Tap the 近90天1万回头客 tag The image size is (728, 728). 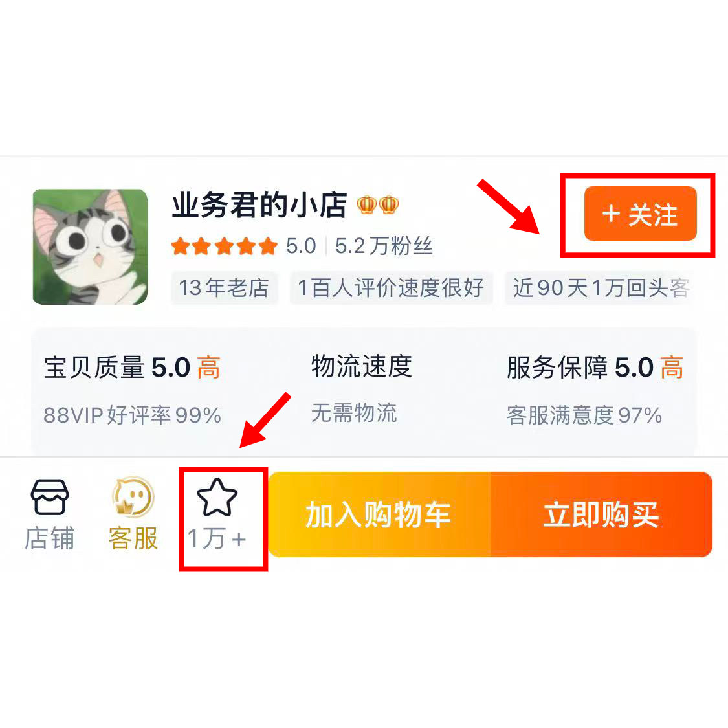(601, 288)
